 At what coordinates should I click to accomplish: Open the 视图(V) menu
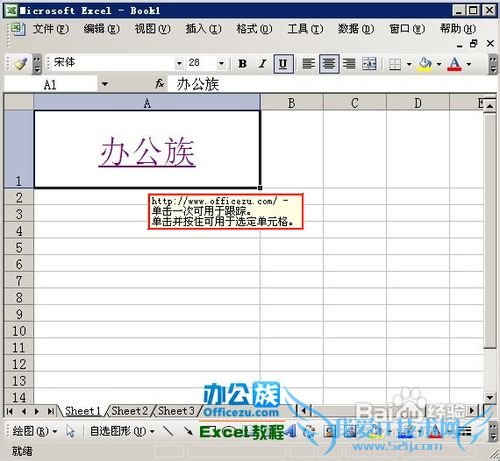(152, 29)
